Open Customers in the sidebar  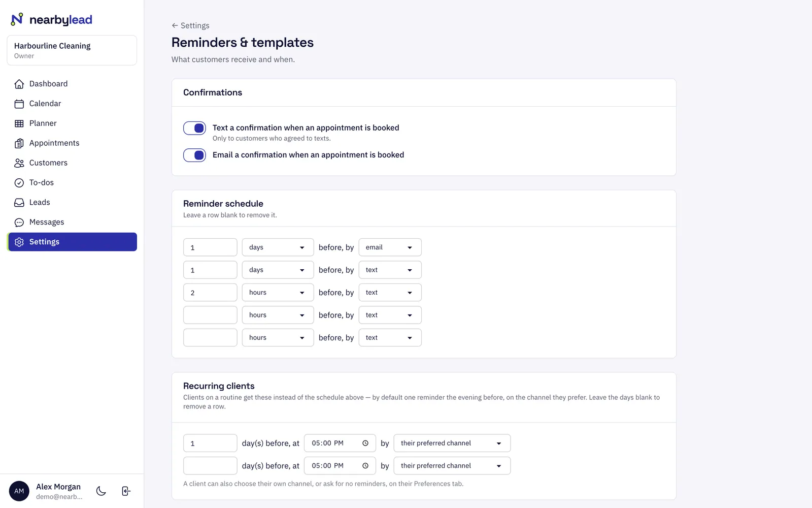pos(72,163)
